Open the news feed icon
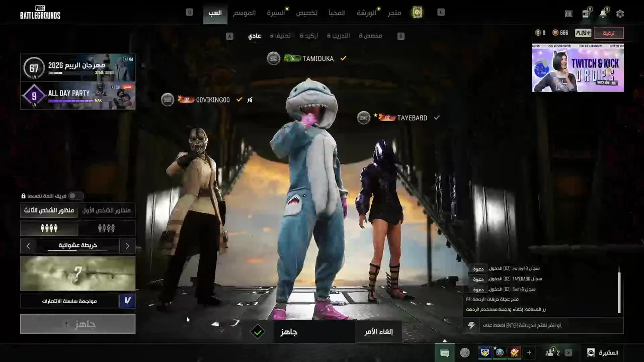This screenshot has width=644, height=362. 586,14
